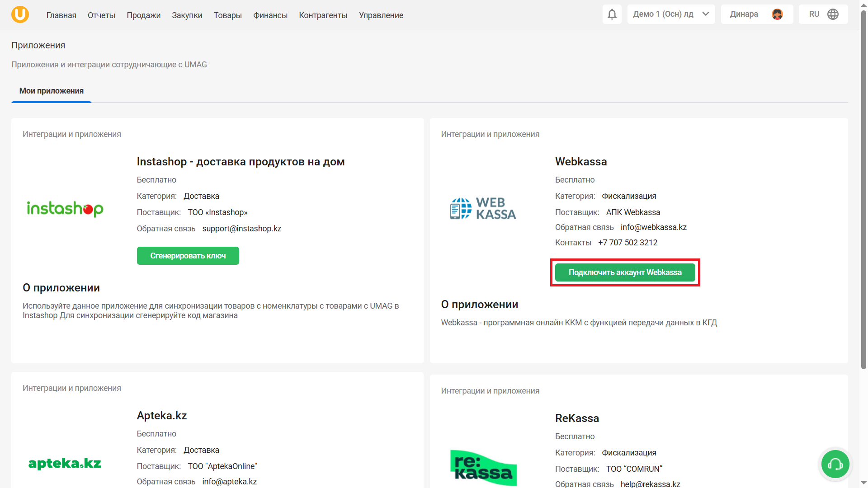Open the Управление menu

[x=381, y=15]
